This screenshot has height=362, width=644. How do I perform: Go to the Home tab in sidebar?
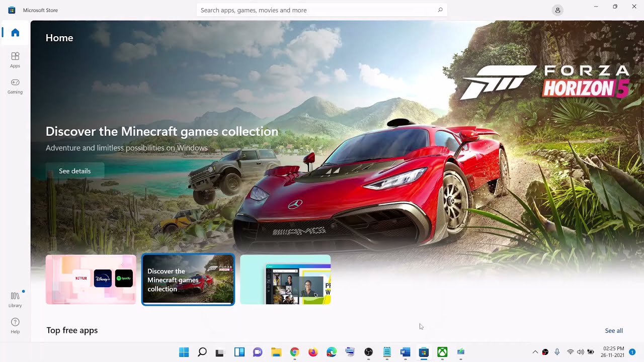coord(15,33)
